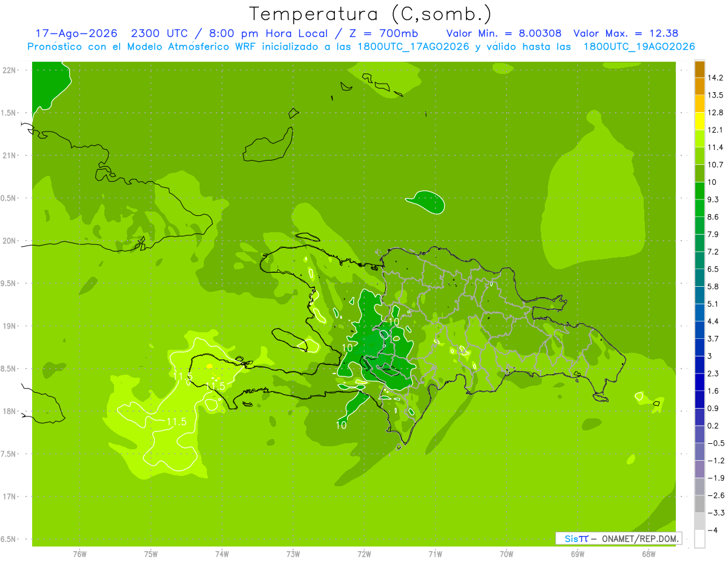This screenshot has width=728, height=562.
Task: Pick the white swatch at the colorbar bottom
Action: (699, 539)
